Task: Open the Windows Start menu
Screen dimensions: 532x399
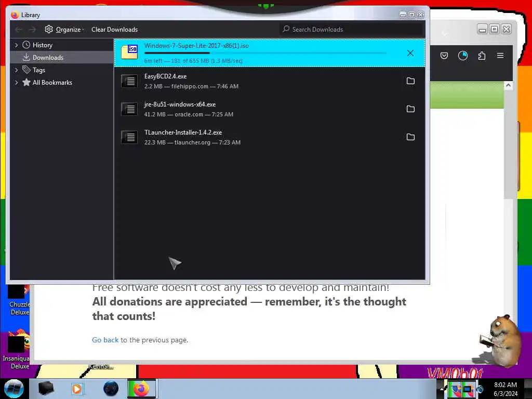Action: tap(14, 389)
